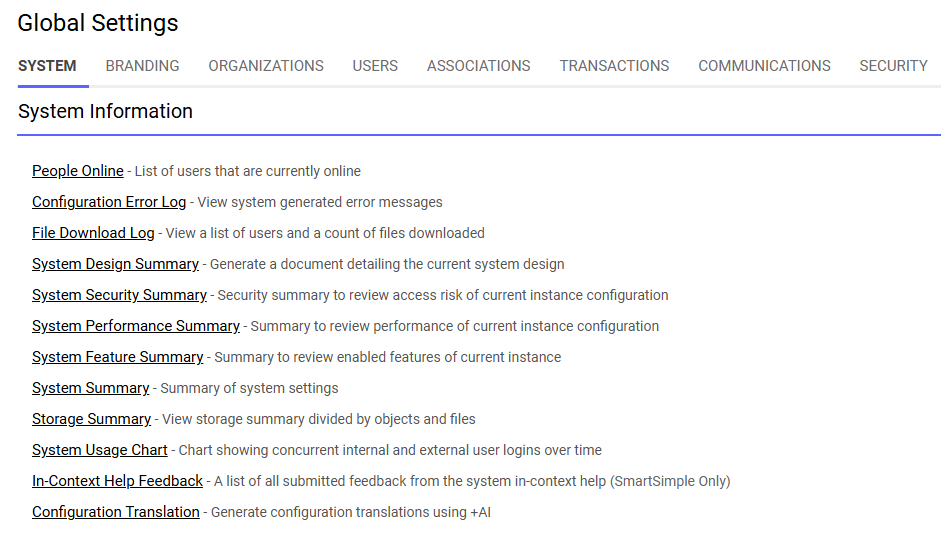
Task: Open the Security tab
Action: coord(893,66)
